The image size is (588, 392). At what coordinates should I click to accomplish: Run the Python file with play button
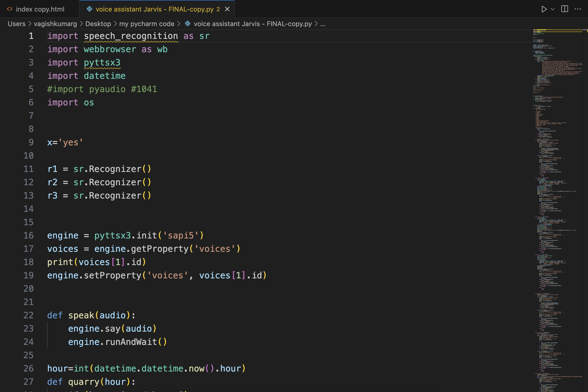pyautogui.click(x=544, y=9)
